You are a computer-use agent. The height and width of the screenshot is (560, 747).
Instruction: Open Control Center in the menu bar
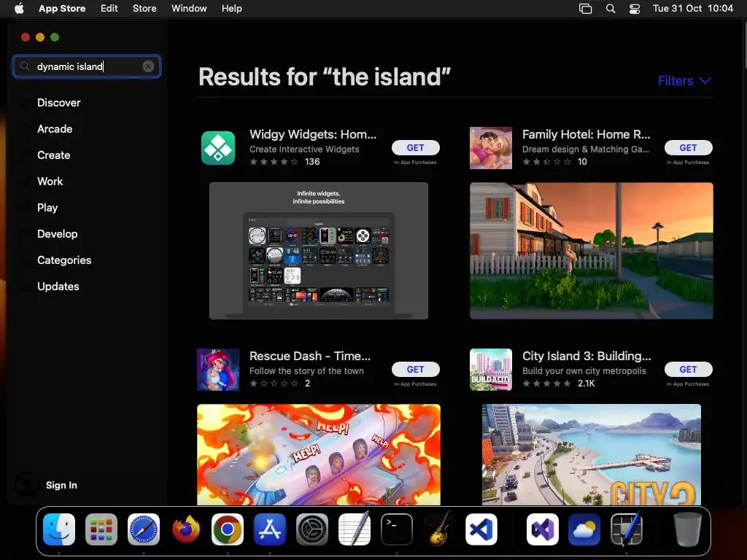[635, 9]
